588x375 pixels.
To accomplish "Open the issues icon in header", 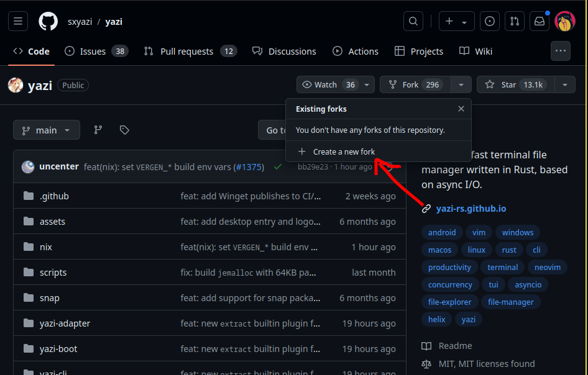I will point(490,21).
